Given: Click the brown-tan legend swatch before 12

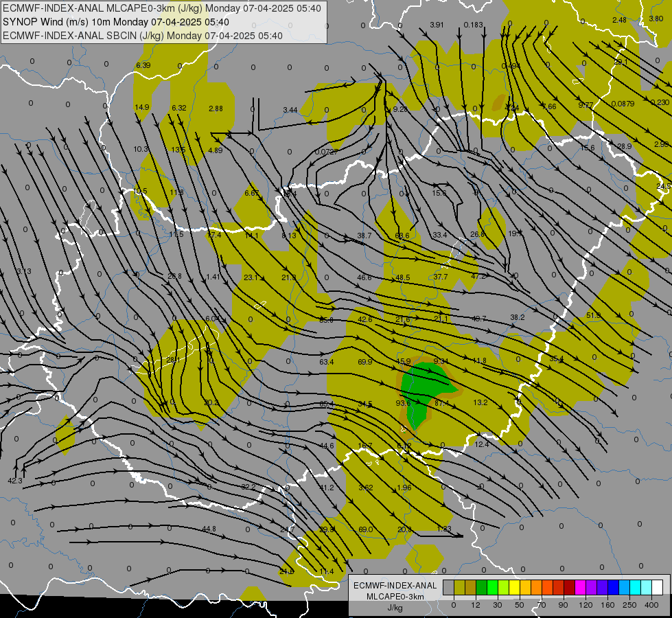Looking at the screenshot, I should coord(471,587).
